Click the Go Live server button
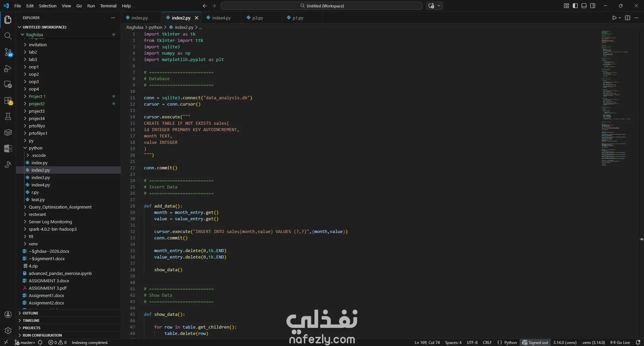The image size is (644, 346). pyautogui.click(x=620, y=342)
